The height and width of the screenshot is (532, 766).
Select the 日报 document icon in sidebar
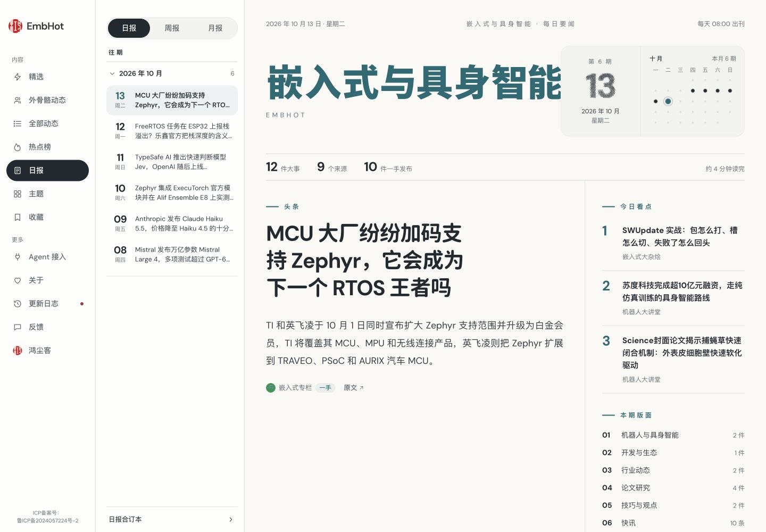point(18,170)
